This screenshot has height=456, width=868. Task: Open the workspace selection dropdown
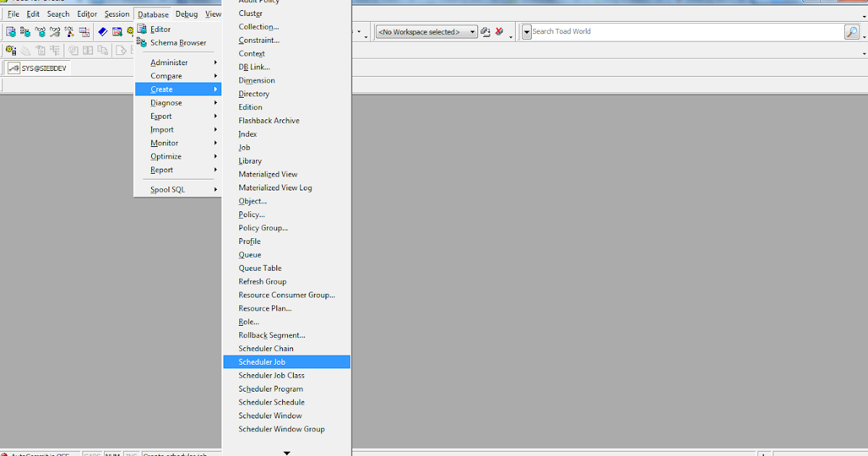(x=472, y=31)
